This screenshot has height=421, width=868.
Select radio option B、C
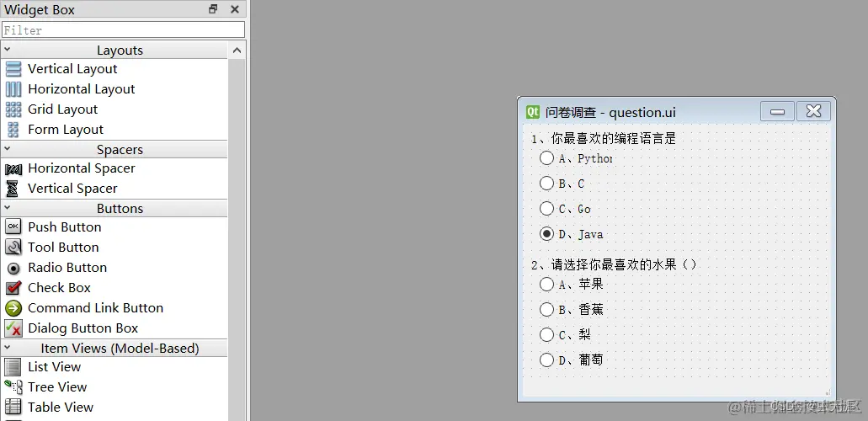click(562, 184)
